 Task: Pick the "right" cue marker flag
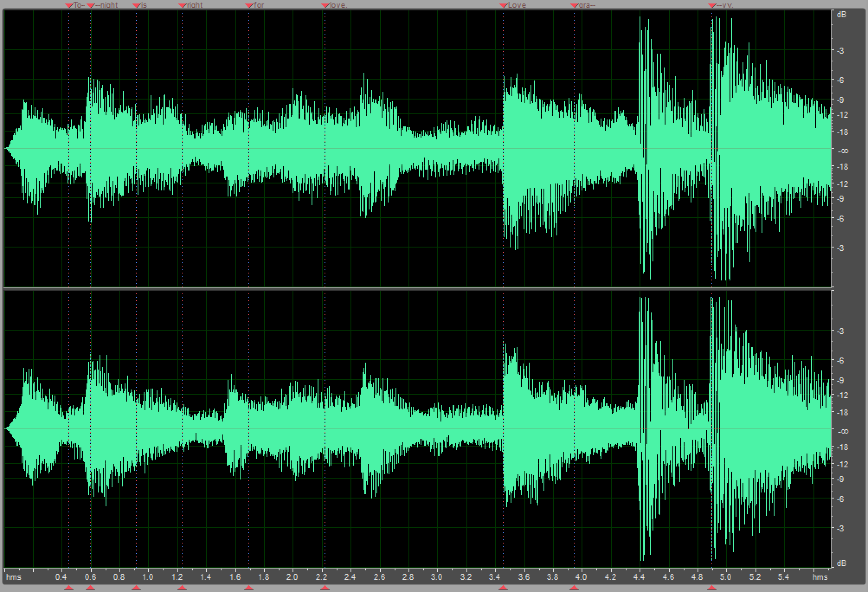click(182, 5)
